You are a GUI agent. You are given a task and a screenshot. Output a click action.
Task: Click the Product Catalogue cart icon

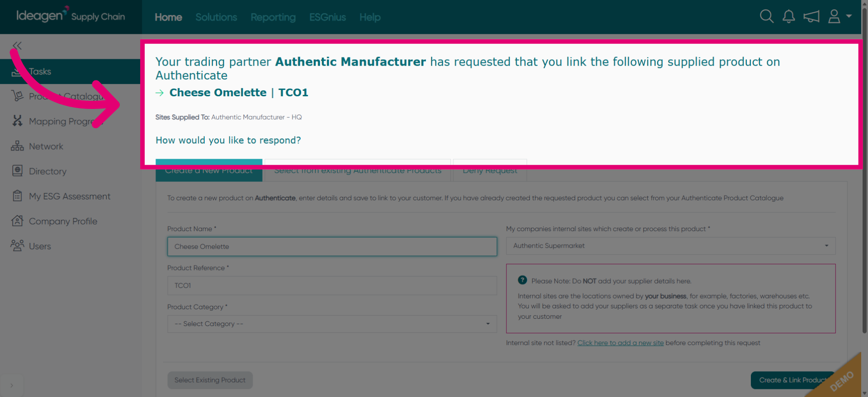17,96
